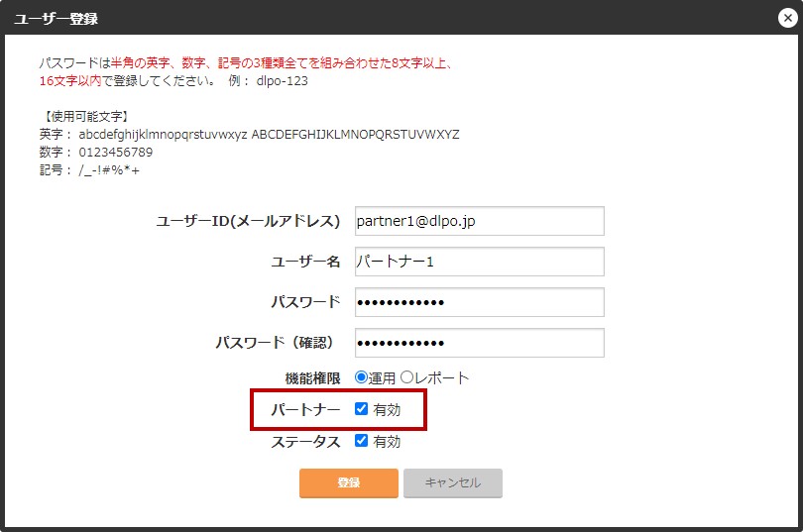This screenshot has width=803, height=532.
Task: Close the ユーザー登録 dialog with the X icon
Action: (x=788, y=18)
